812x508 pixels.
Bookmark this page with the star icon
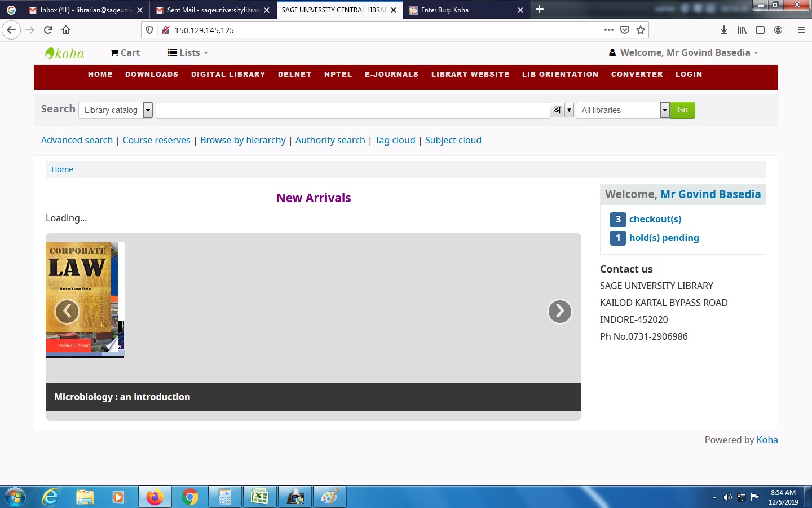[x=641, y=30]
